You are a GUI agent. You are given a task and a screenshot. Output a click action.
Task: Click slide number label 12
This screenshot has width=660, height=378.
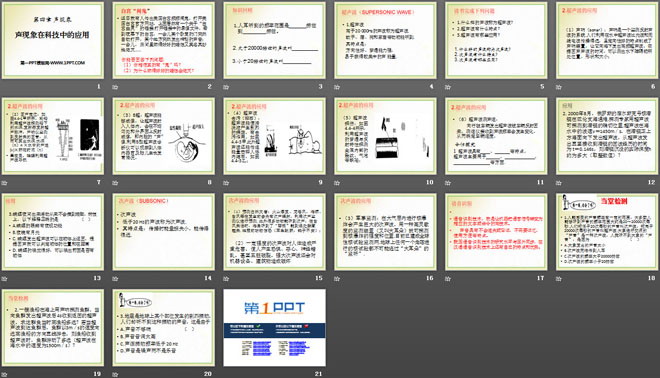pyautogui.click(x=652, y=182)
